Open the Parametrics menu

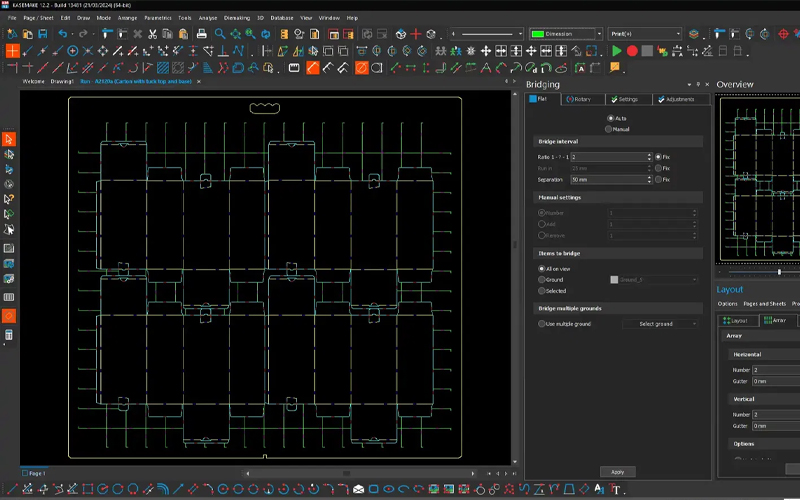coord(157,18)
